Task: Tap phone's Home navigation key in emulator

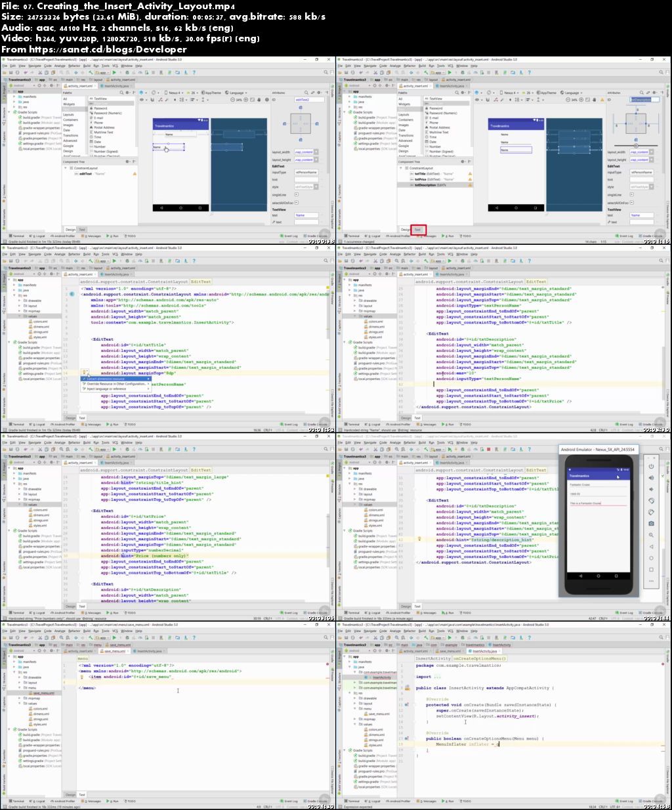Action: pyautogui.click(x=598, y=576)
